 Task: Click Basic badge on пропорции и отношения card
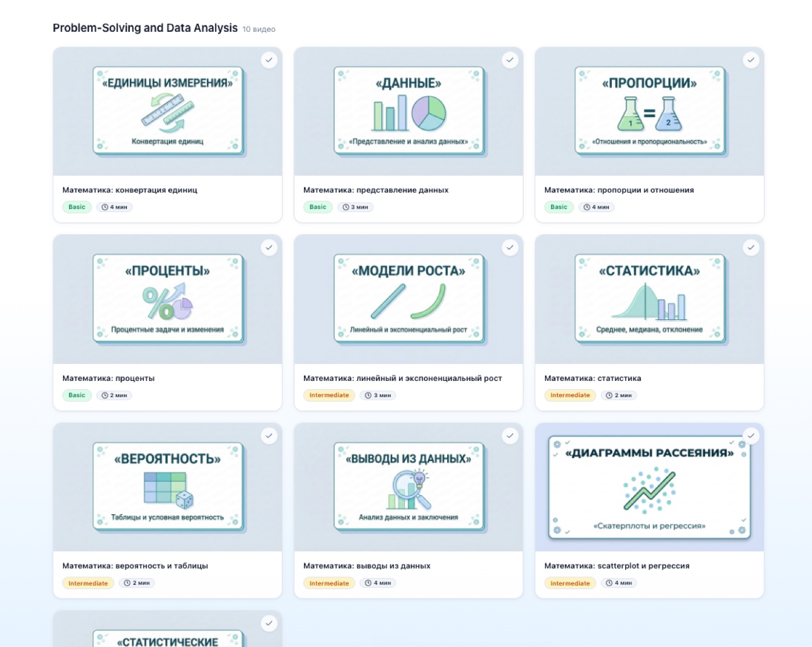pos(559,207)
